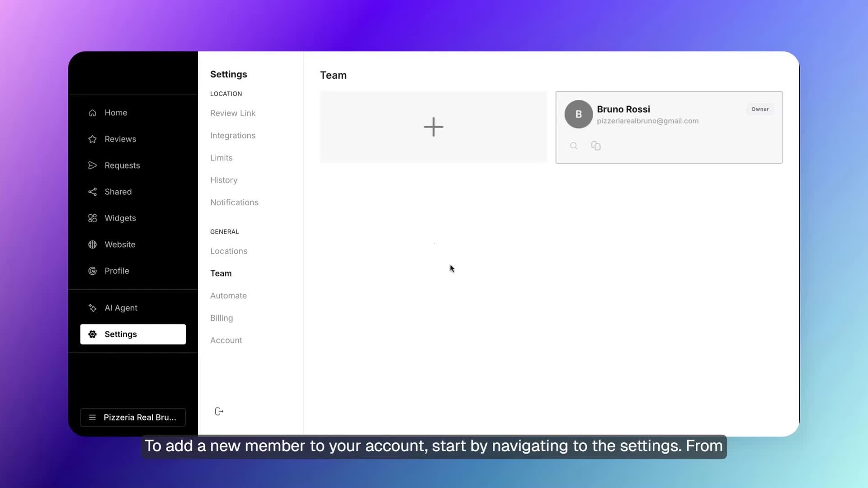The height and width of the screenshot is (488, 868).
Task: Open Reviews with the star icon
Action: pyautogui.click(x=93, y=139)
